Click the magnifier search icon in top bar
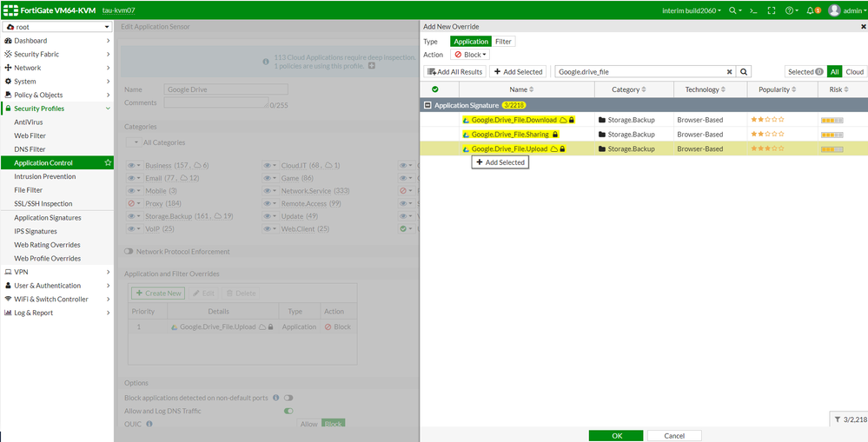Image resolution: width=868 pixels, height=442 pixels. pos(733,10)
